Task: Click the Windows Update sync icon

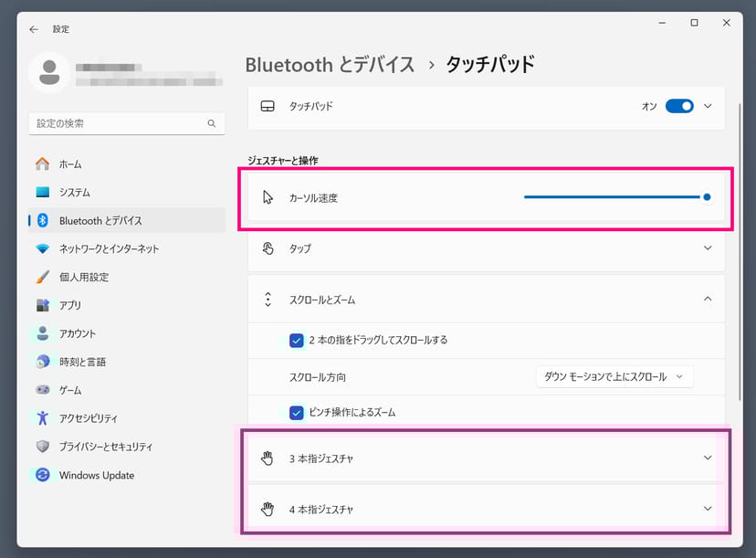Action: click(42, 475)
